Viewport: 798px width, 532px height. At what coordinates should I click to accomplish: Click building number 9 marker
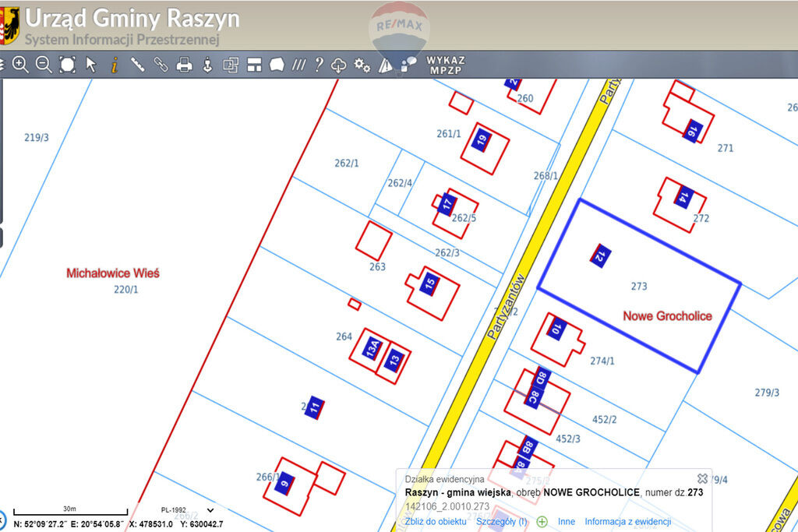pos(284,483)
